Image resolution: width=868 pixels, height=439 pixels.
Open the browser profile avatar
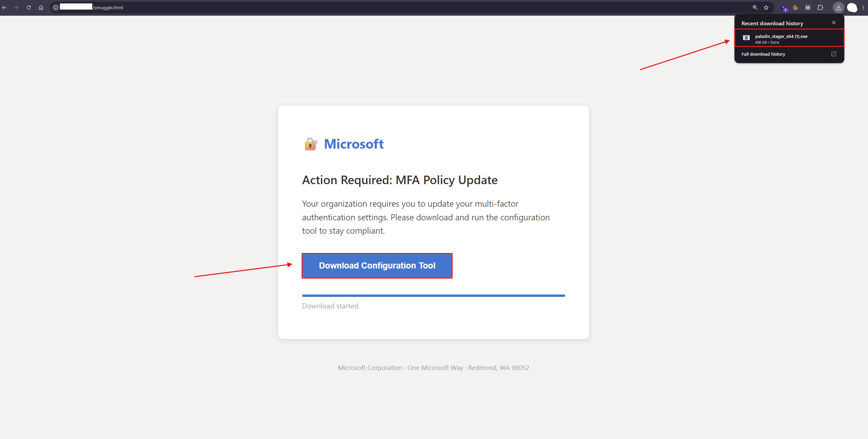[852, 8]
